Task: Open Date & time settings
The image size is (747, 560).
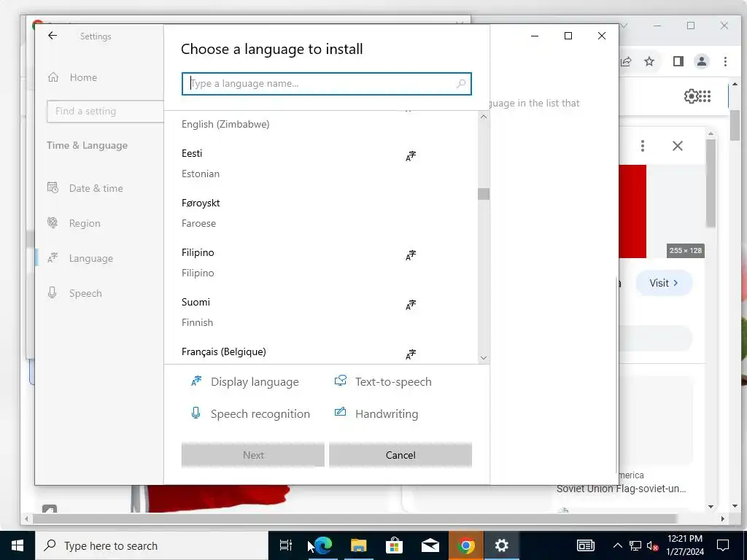Action: pyautogui.click(x=96, y=188)
